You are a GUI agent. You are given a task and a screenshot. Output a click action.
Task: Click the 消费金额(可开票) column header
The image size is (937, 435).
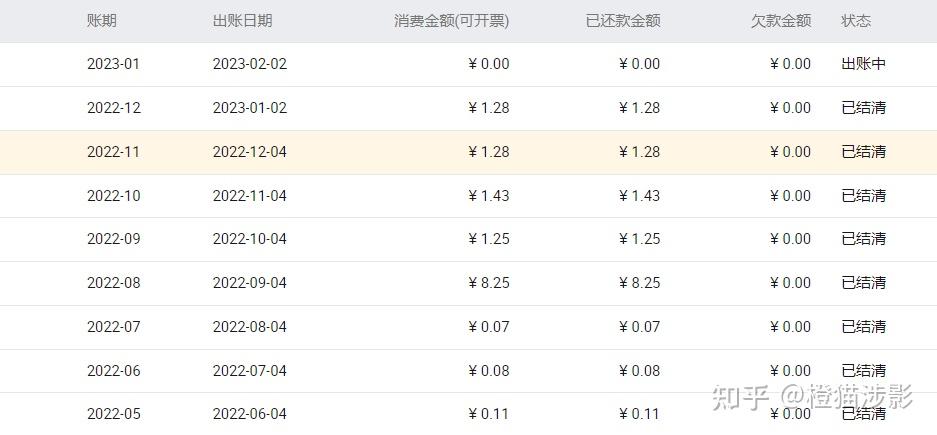pos(452,20)
